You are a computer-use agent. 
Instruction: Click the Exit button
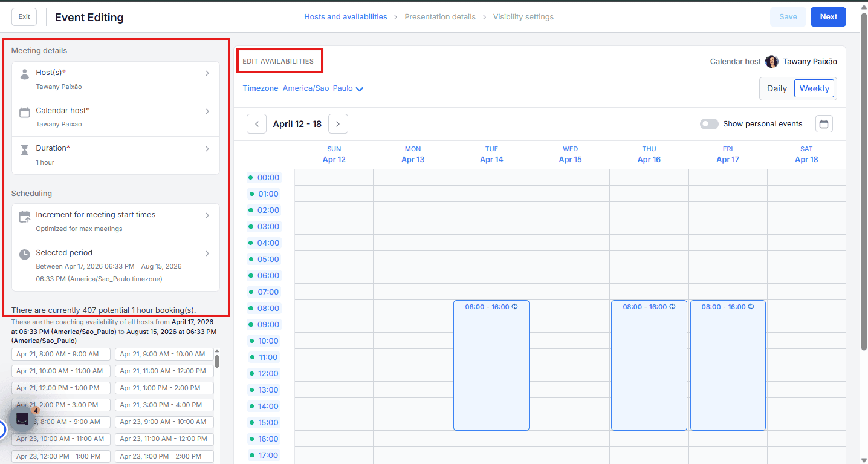[24, 17]
